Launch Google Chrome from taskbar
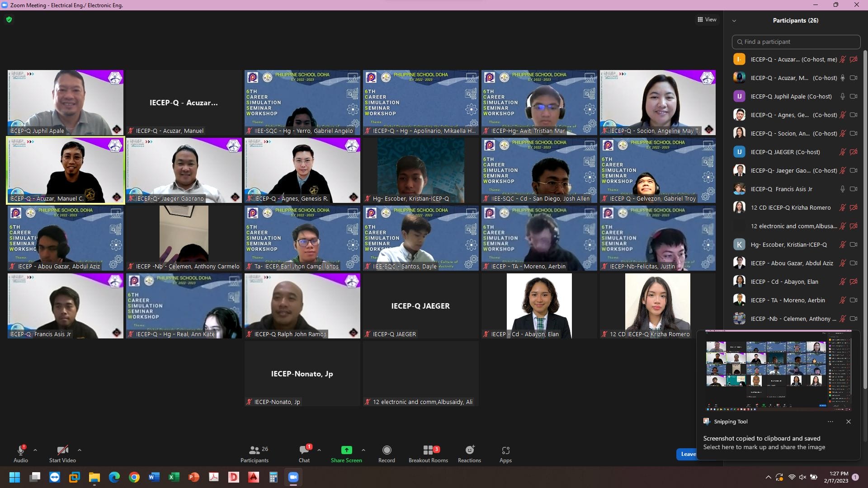Screen dimensions: 868x488 (x=134, y=477)
